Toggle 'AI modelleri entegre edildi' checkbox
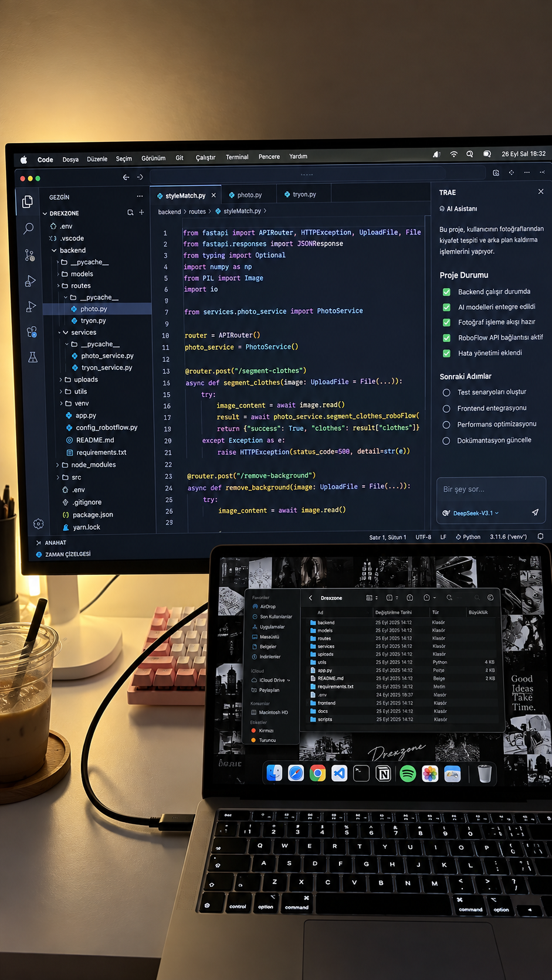552x980 pixels. pyautogui.click(x=446, y=307)
